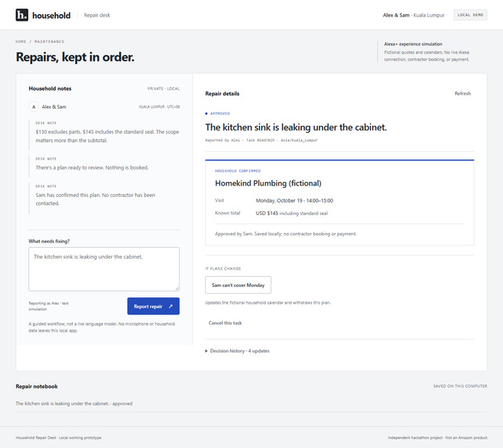Click into the 'What needs fixing?' text area
Viewport: 503px width, 448px height.
pos(104,269)
